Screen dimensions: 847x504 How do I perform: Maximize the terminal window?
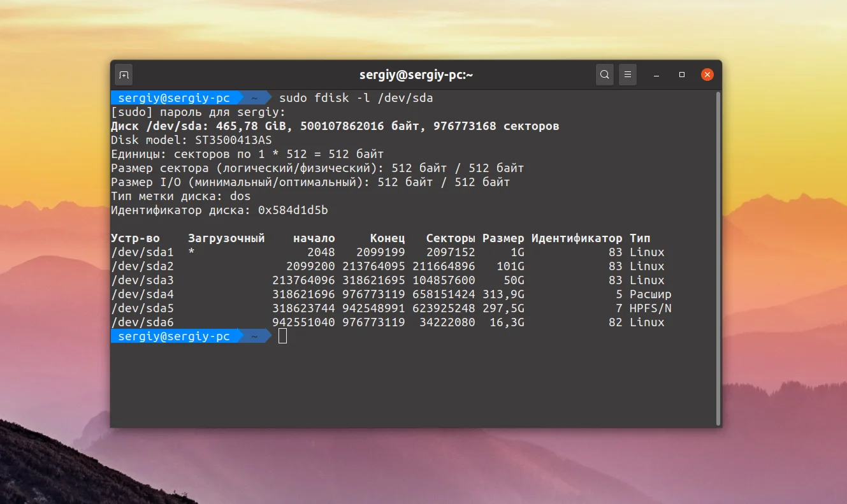pyautogui.click(x=681, y=75)
